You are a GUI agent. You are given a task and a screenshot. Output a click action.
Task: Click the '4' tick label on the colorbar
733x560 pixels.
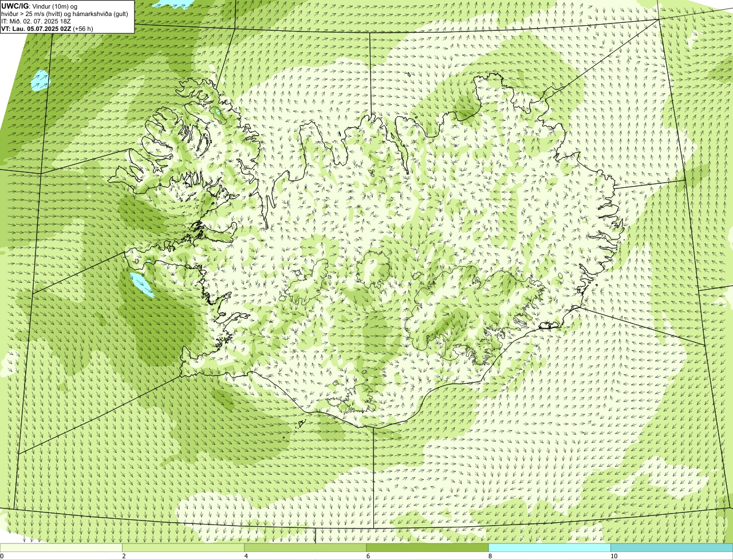click(246, 556)
